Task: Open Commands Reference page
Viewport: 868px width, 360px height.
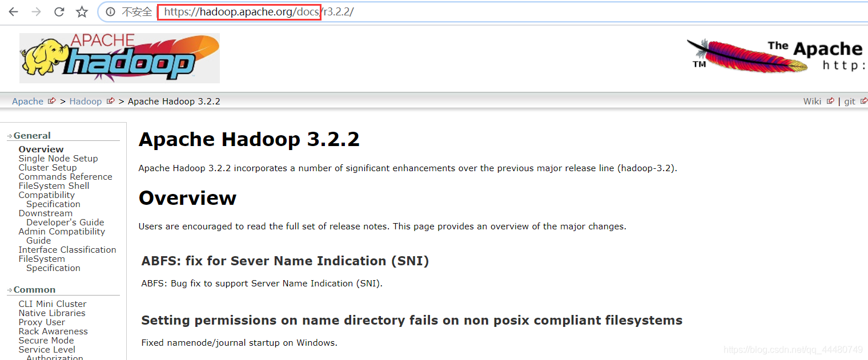Action: [65, 177]
